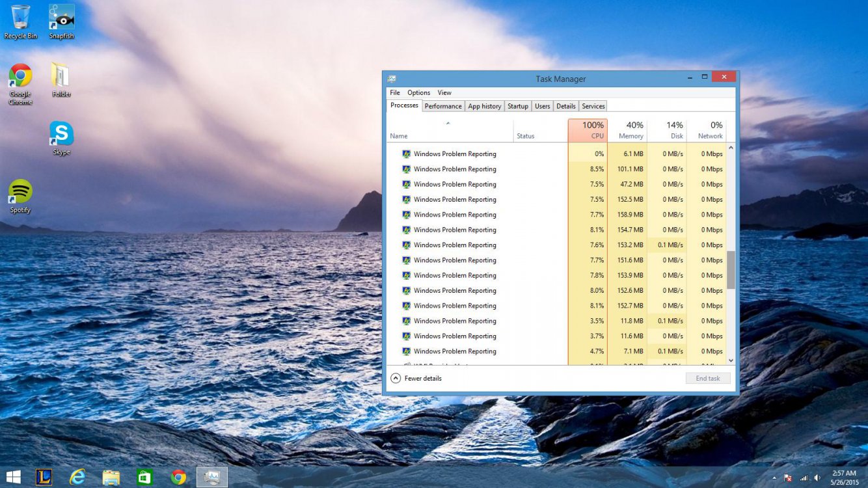Show hidden tray icons arrow
Viewport: 868px width, 488px height.
pyautogui.click(x=774, y=478)
